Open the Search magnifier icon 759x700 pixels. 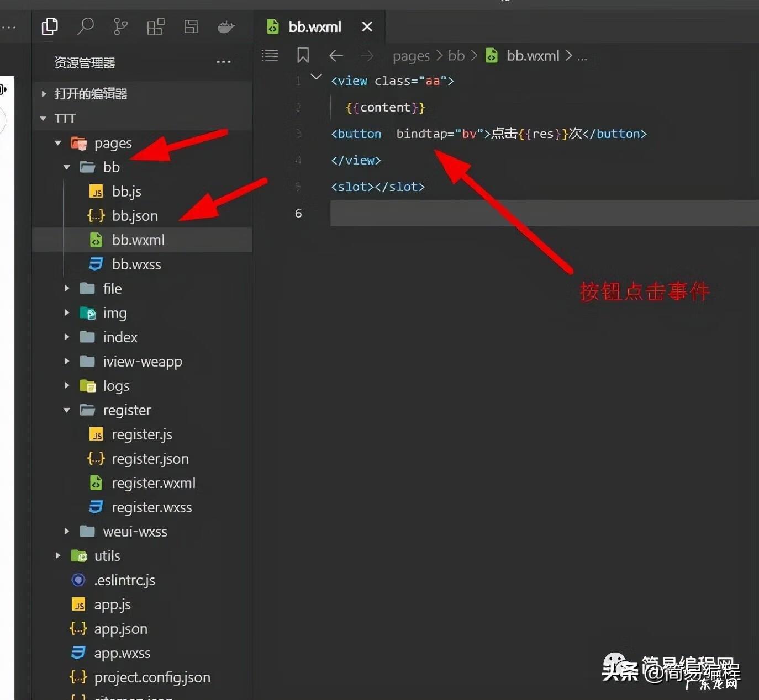pos(85,26)
